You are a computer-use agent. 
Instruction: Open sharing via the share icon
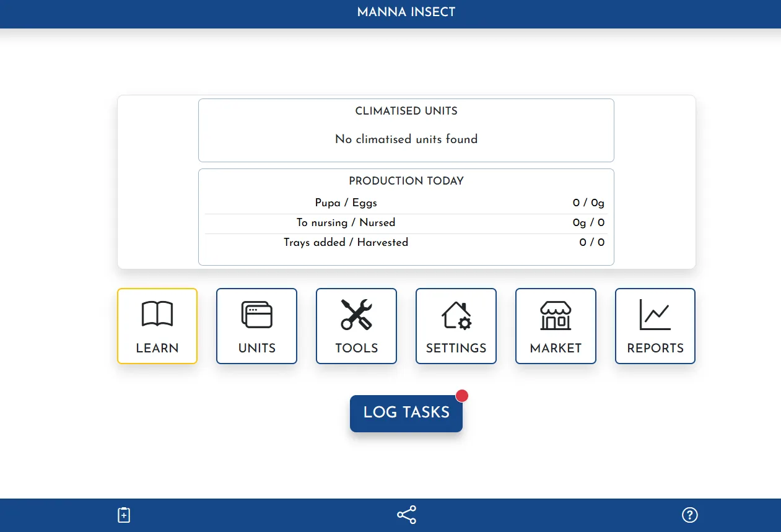pos(406,515)
